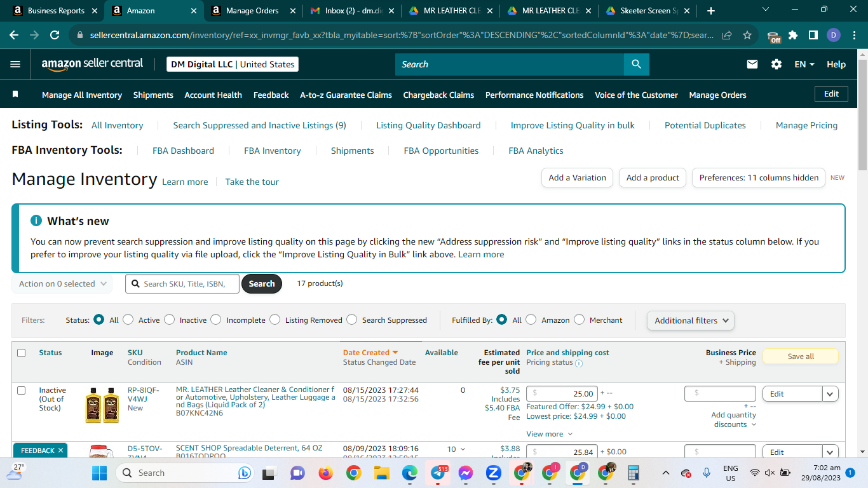Switch to the Business Reports tab
The image size is (868, 488).
point(56,11)
